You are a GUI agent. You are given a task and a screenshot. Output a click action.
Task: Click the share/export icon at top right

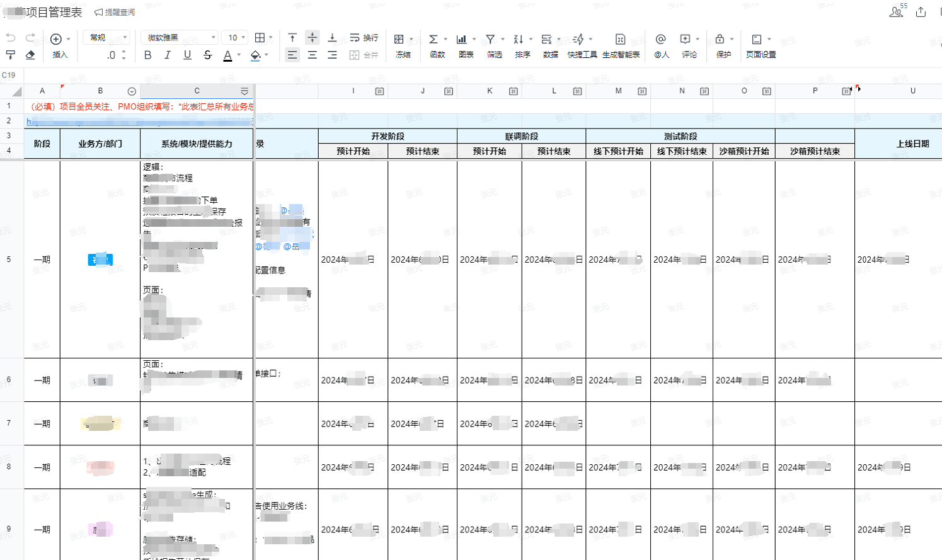point(921,12)
